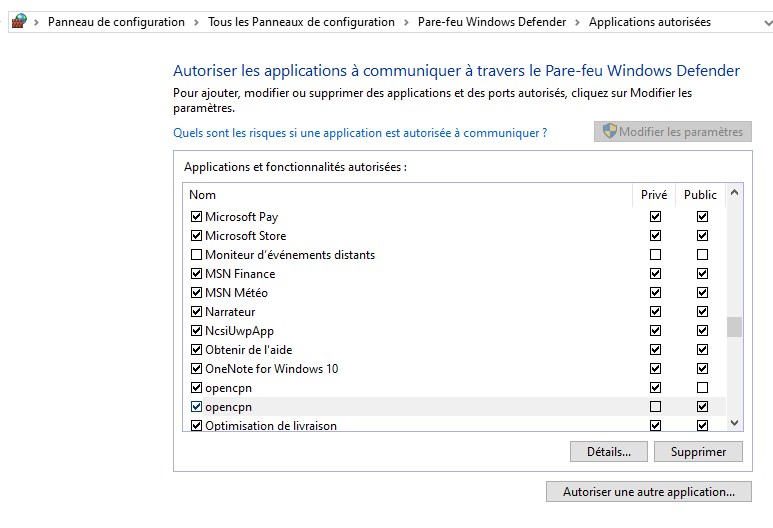
Task: Toggle Public checkbox for MSN Finance
Action: 703,274
